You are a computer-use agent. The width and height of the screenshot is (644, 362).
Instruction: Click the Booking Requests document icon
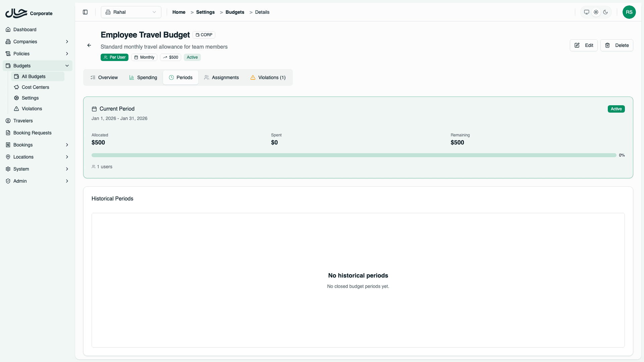click(x=8, y=133)
